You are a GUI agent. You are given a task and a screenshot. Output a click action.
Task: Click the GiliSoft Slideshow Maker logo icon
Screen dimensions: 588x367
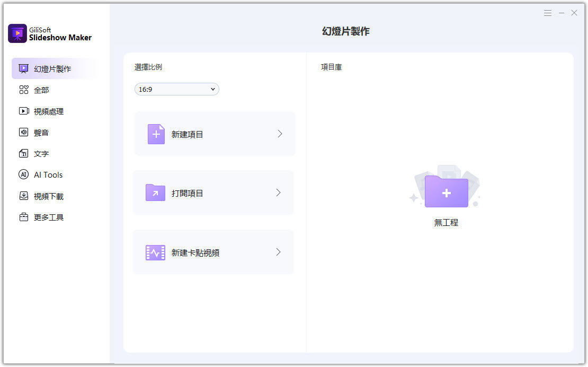point(17,33)
